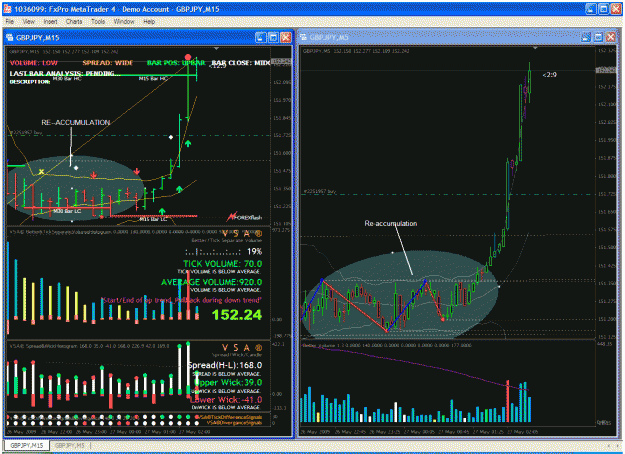Maximize the GBPJPY,M5 chart window

click(598, 37)
